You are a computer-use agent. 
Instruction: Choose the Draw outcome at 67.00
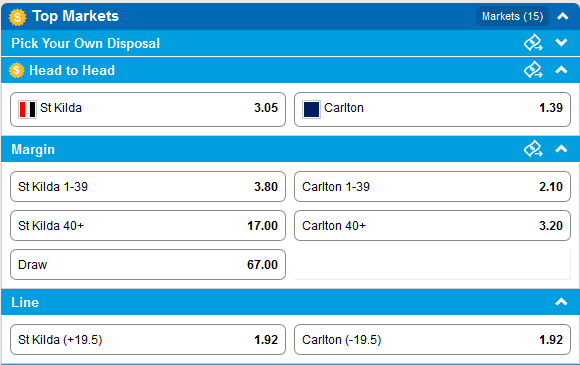148,264
